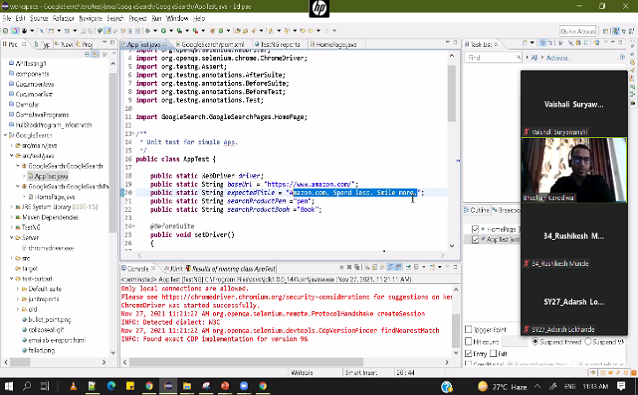
Task: Click New Task icon in Task List
Action: pos(525,43)
